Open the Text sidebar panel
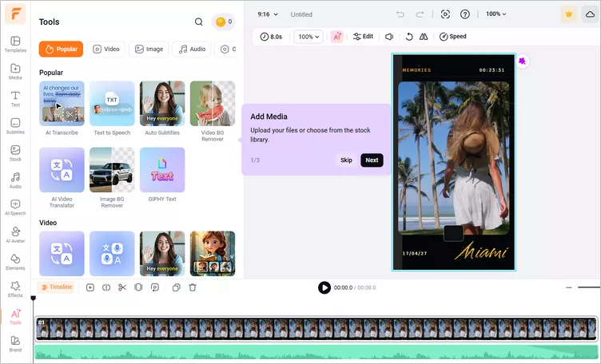This screenshot has height=364, width=601. pos(15,99)
